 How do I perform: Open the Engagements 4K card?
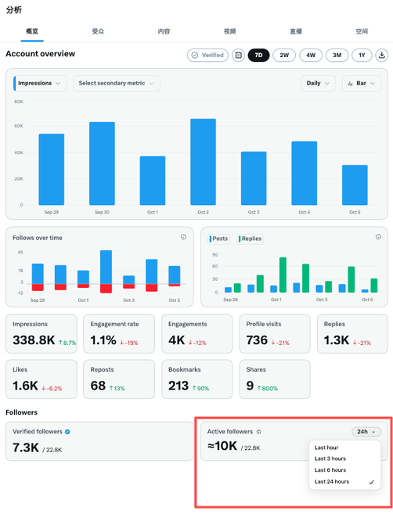click(197, 333)
